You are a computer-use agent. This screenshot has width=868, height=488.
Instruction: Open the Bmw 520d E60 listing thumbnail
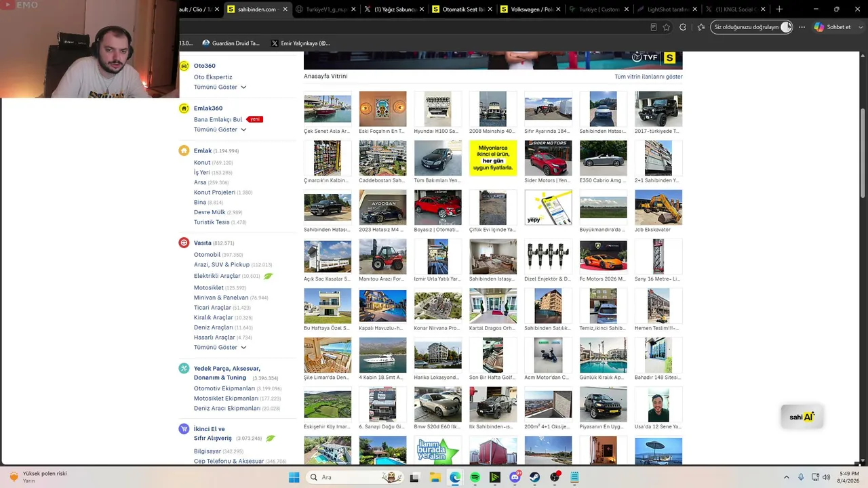coord(437,404)
